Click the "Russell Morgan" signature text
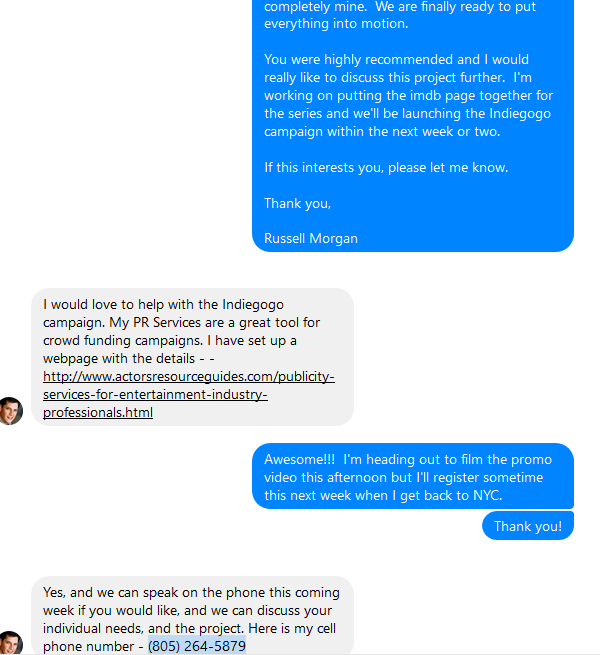600x655 pixels. 311,239
